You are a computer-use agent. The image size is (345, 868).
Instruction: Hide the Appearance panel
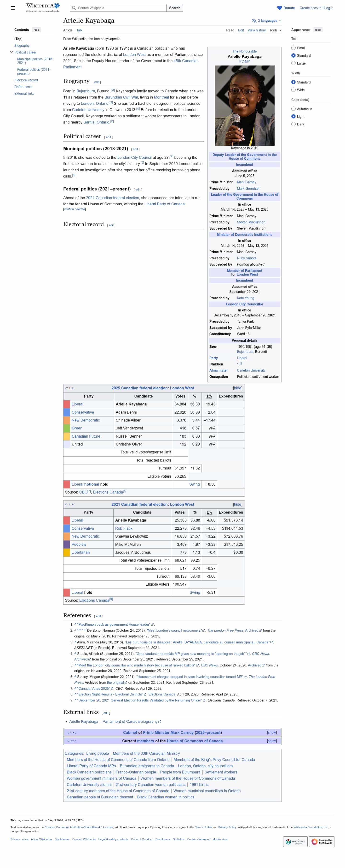click(x=318, y=30)
